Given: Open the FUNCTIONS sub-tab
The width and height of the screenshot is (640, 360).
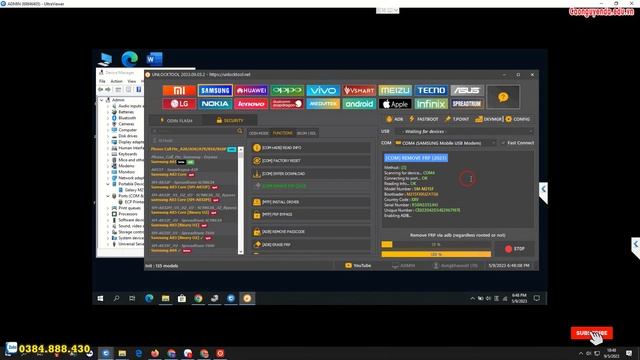Looking at the screenshot, I should pyautogui.click(x=282, y=133).
